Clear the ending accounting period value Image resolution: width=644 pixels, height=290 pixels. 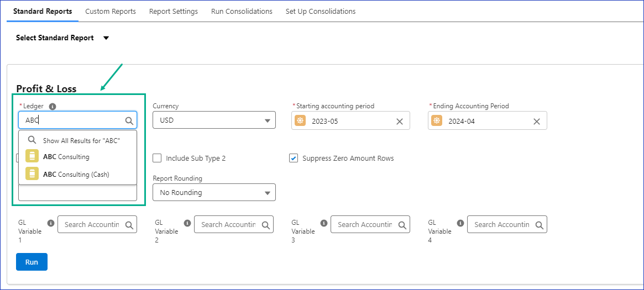coord(536,122)
